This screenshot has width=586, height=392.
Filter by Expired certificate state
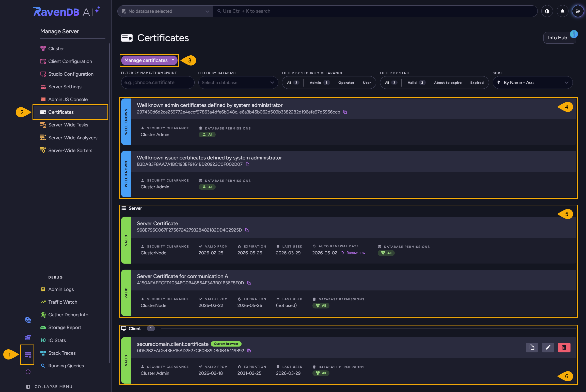click(477, 83)
